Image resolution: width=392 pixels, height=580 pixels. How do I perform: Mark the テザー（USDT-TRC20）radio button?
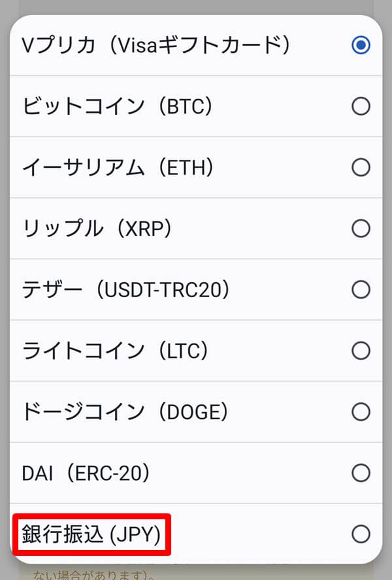(361, 289)
